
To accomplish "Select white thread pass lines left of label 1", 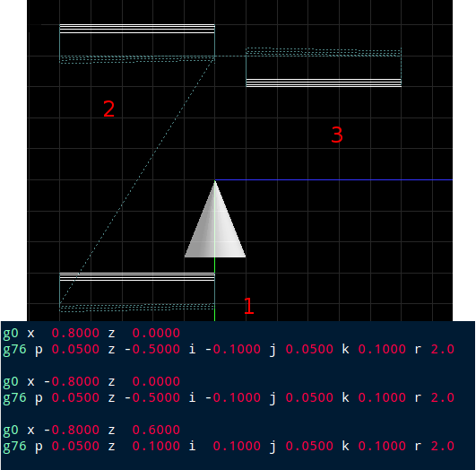I will [x=137, y=277].
